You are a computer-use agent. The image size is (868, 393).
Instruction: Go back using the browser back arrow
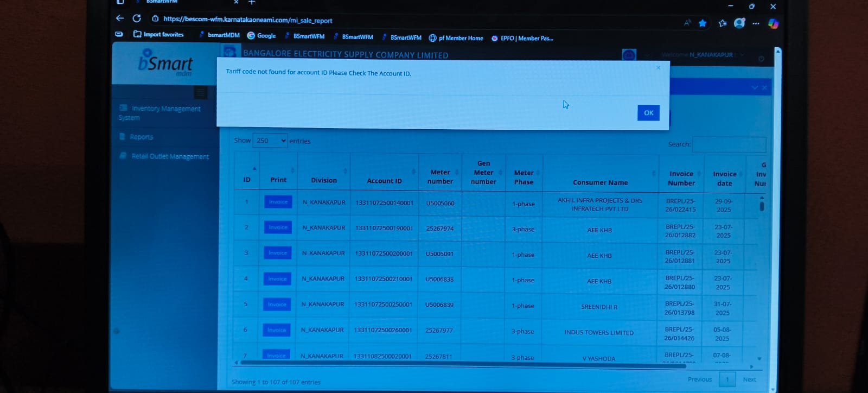120,18
